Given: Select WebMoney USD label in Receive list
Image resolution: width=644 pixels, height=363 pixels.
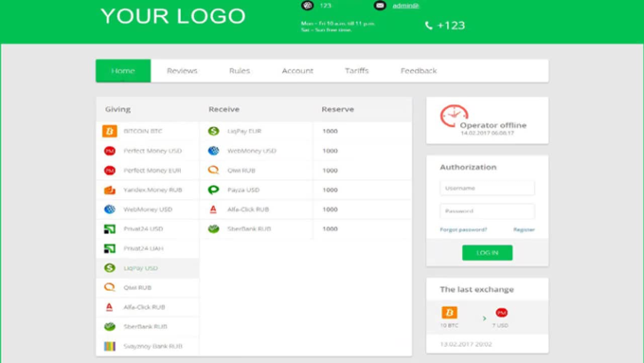Looking at the screenshot, I should tap(252, 151).
